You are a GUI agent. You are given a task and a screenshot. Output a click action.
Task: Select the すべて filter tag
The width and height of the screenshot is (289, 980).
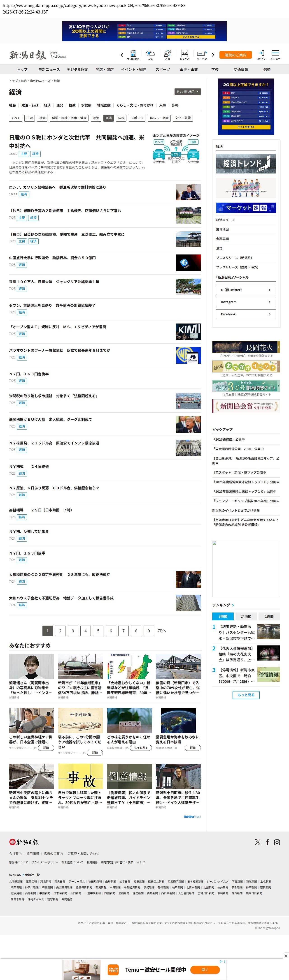[x=16, y=118]
